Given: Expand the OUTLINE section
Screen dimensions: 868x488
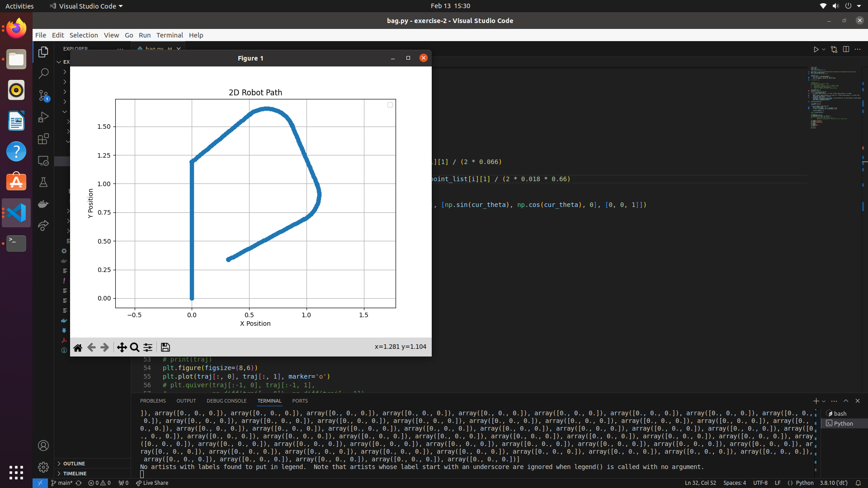Looking at the screenshot, I should coord(74,464).
